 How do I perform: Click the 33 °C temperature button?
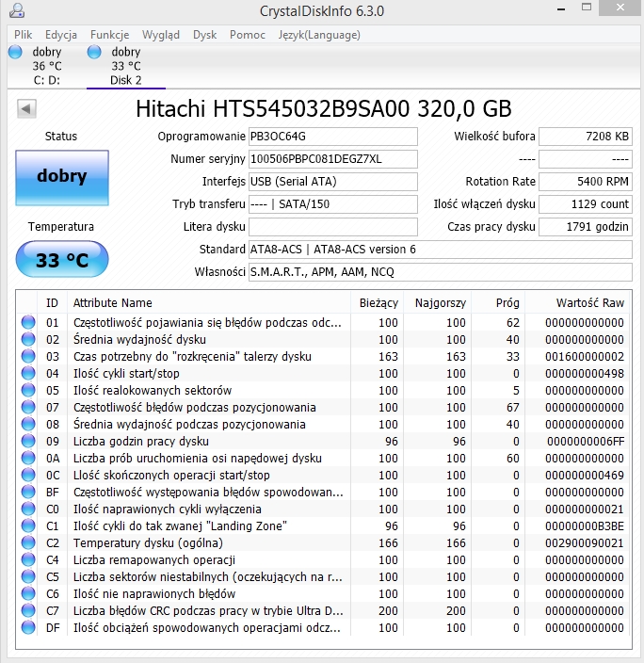click(x=62, y=259)
